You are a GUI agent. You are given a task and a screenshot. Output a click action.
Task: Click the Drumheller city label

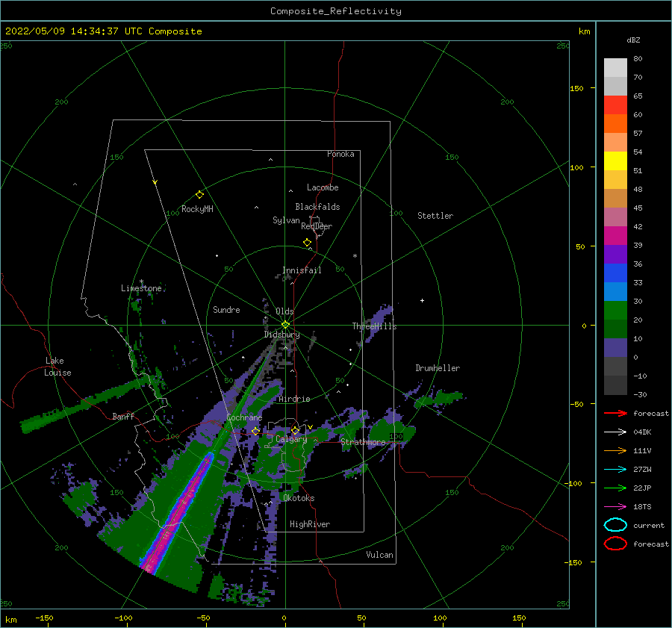click(x=438, y=368)
